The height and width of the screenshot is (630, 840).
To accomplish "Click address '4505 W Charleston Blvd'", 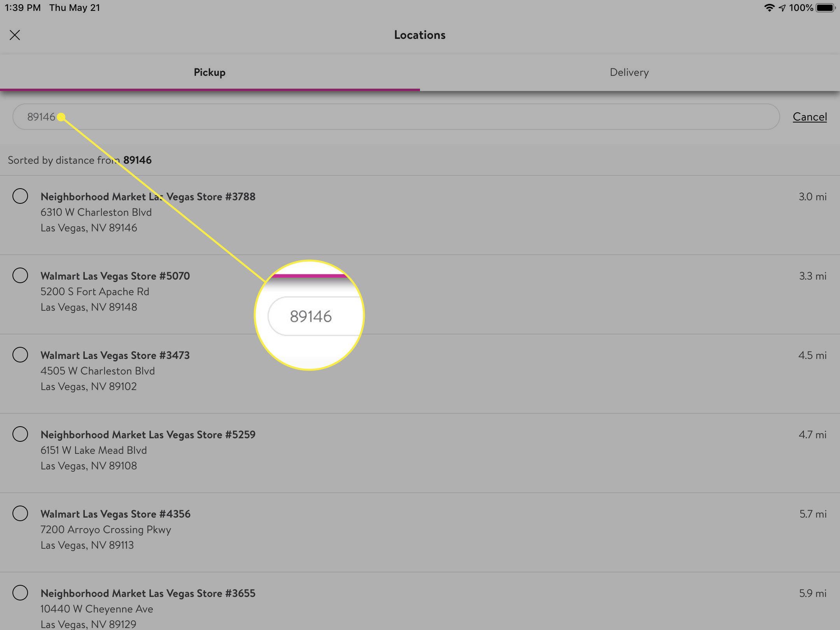I will point(98,371).
